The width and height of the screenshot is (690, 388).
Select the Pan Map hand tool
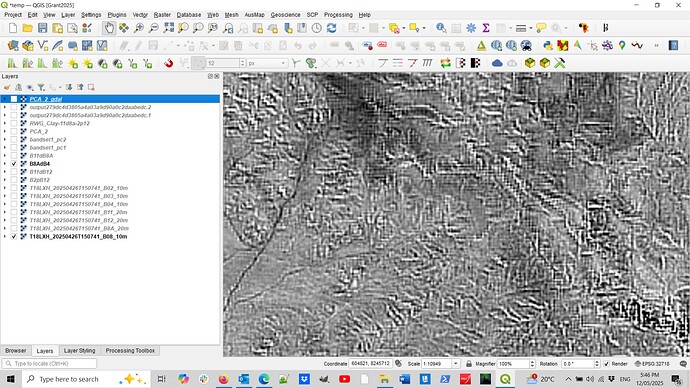[x=109, y=28]
